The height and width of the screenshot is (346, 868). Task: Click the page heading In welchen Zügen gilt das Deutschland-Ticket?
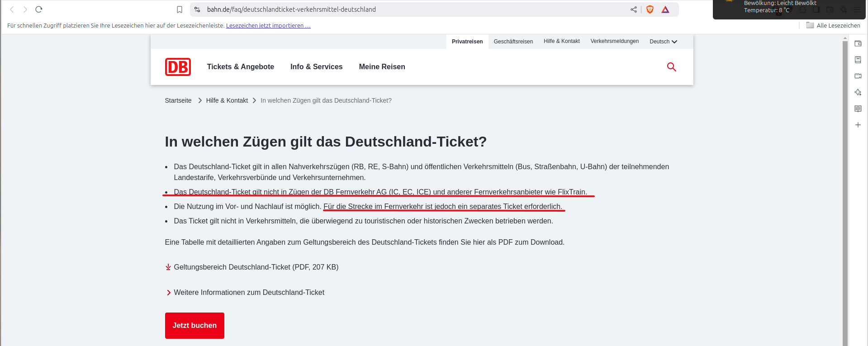[326, 142]
